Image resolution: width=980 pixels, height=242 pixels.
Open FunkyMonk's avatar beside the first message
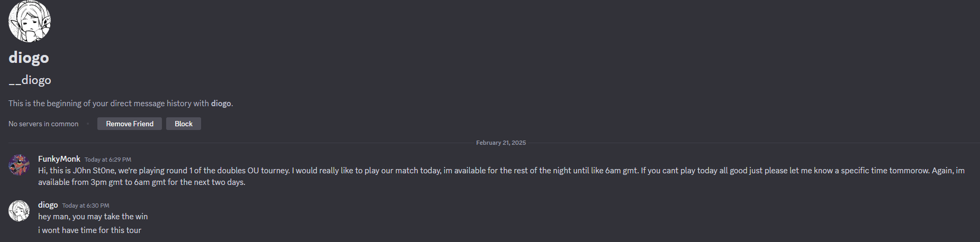[19, 165]
